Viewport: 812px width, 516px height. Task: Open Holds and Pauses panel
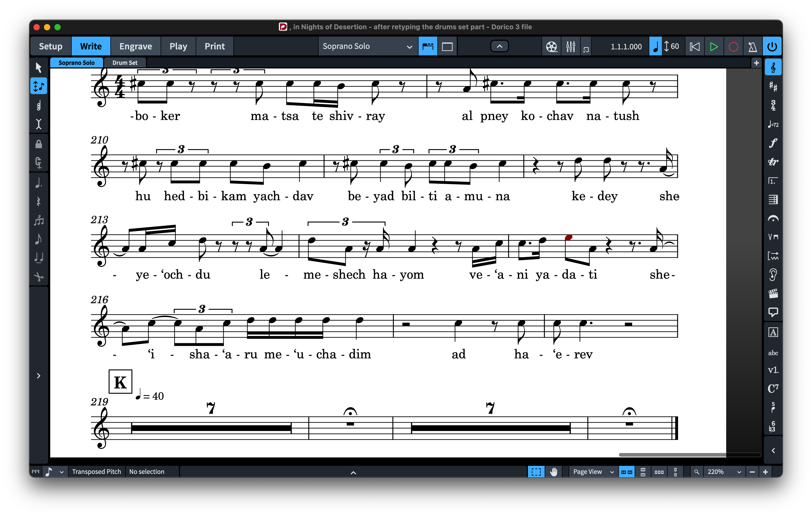pos(773,219)
